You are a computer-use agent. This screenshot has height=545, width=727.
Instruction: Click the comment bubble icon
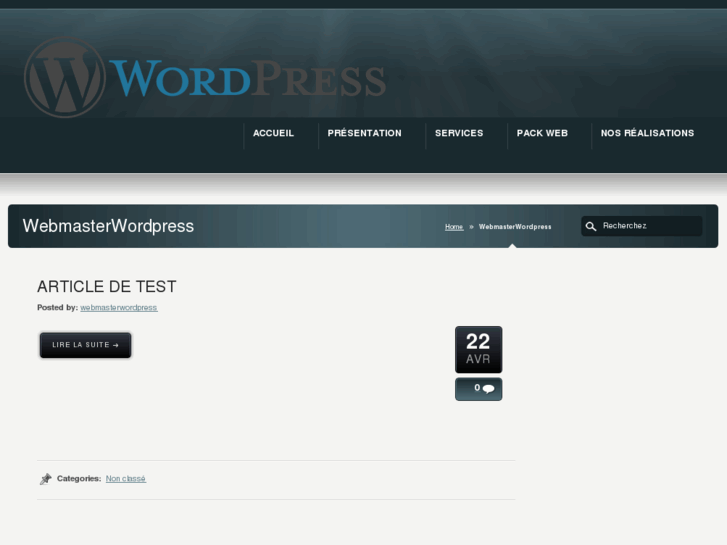point(488,389)
